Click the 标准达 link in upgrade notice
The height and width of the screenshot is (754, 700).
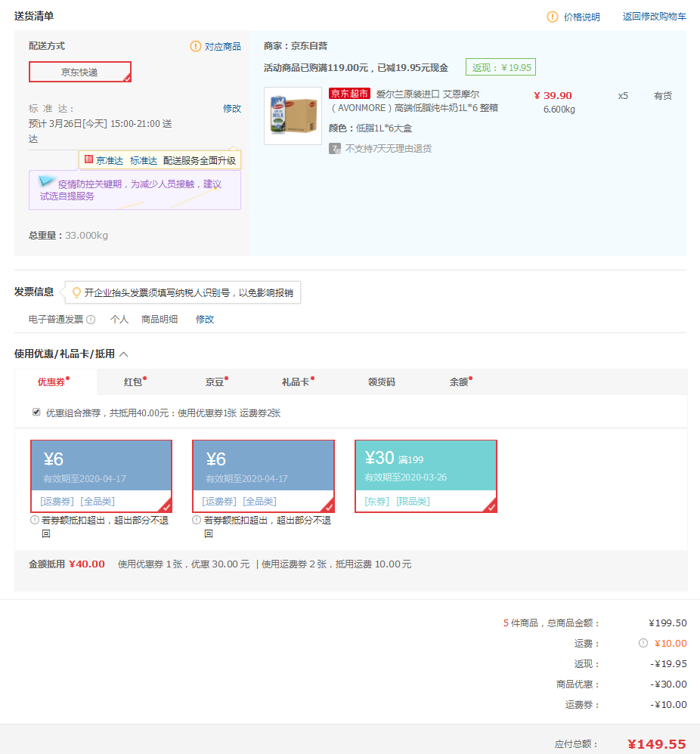144,161
